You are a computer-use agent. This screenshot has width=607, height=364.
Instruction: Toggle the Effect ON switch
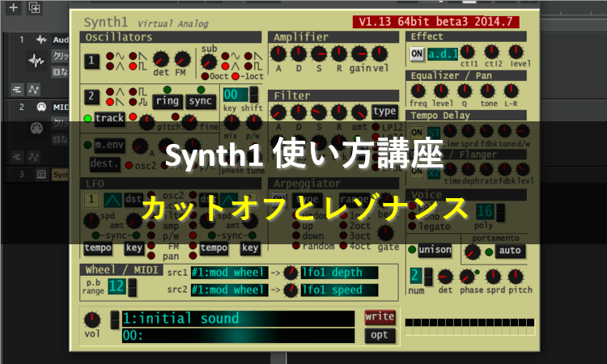(x=417, y=54)
